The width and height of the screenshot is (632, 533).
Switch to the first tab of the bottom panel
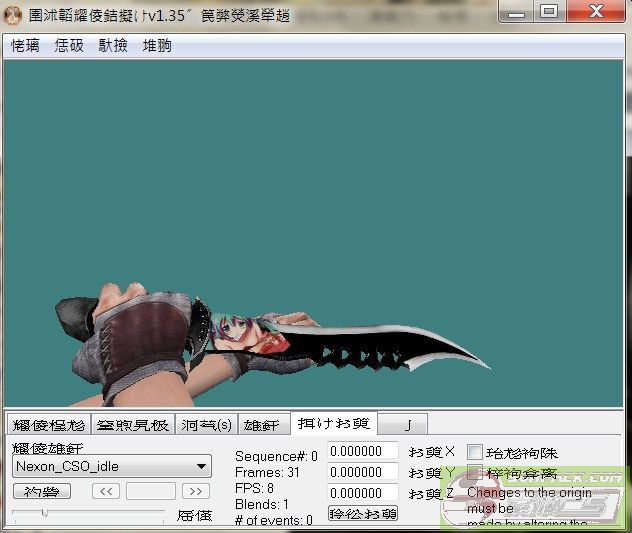(48, 425)
